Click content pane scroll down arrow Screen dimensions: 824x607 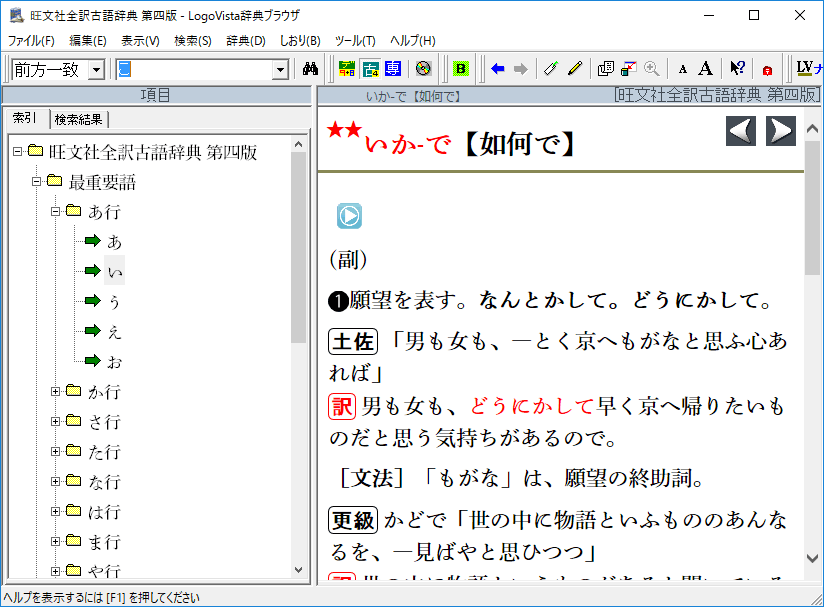coord(812,558)
